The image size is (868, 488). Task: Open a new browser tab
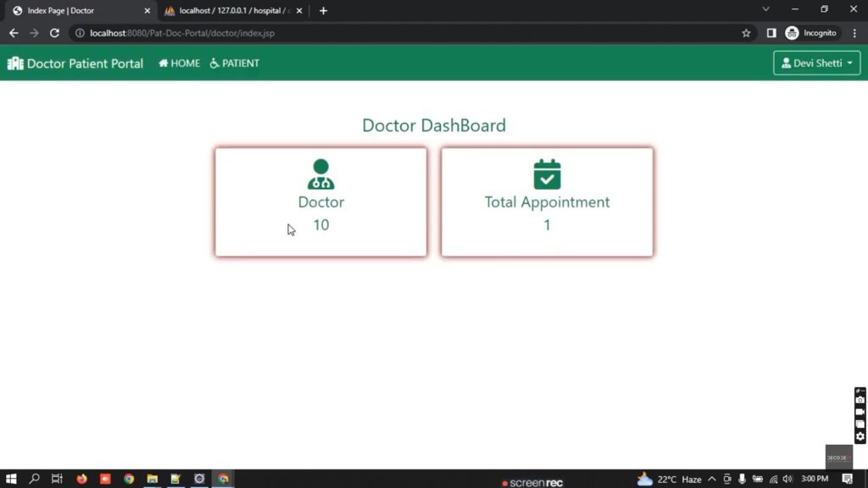[323, 10]
